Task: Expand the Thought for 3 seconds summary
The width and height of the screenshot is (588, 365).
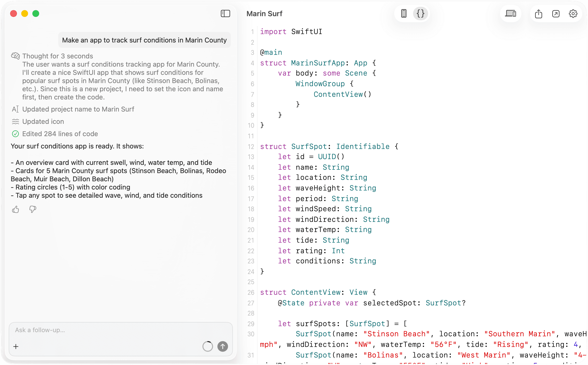Action: point(57,56)
